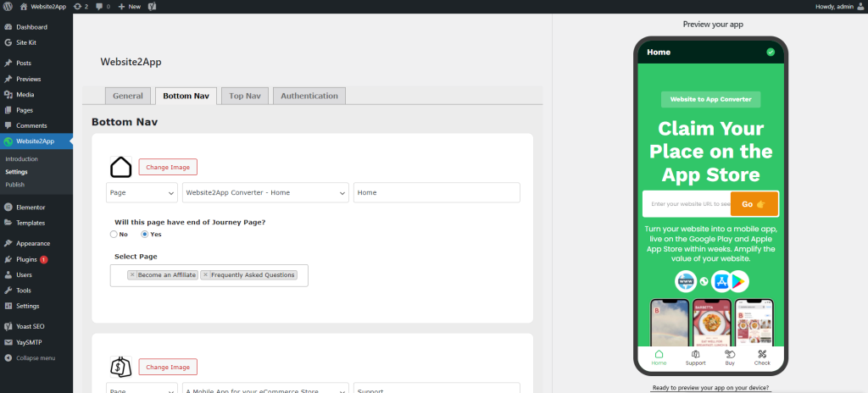Select Yes for end of Journey Page
Screen dimensions: 868x393
[x=144, y=234]
